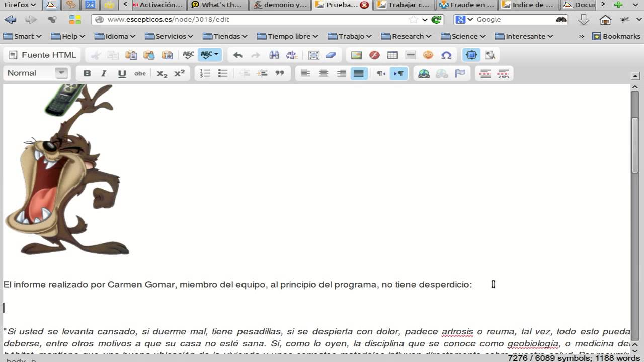Open the Normal paragraph format dropdown
Image resolution: width=644 pixels, height=362 pixels.
[x=36, y=73]
